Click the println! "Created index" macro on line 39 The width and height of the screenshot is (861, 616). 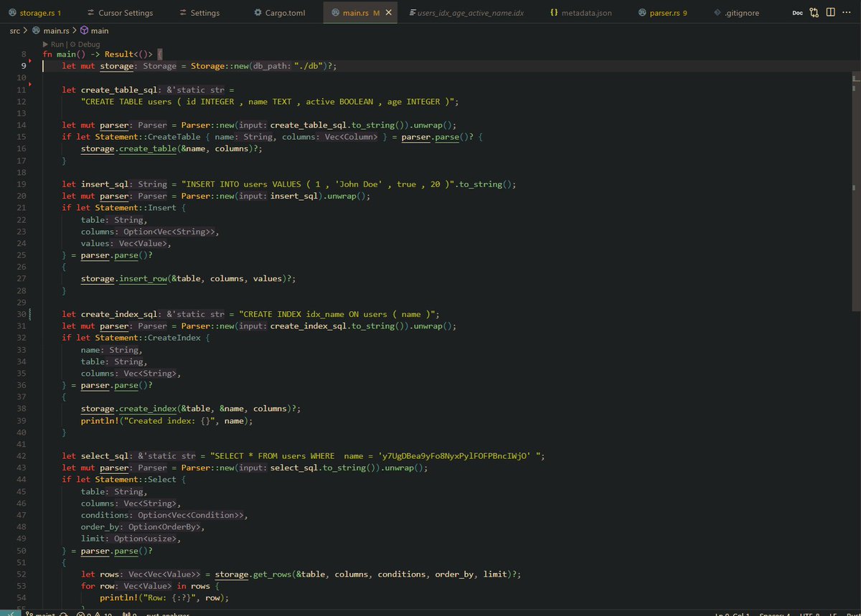[166, 421]
